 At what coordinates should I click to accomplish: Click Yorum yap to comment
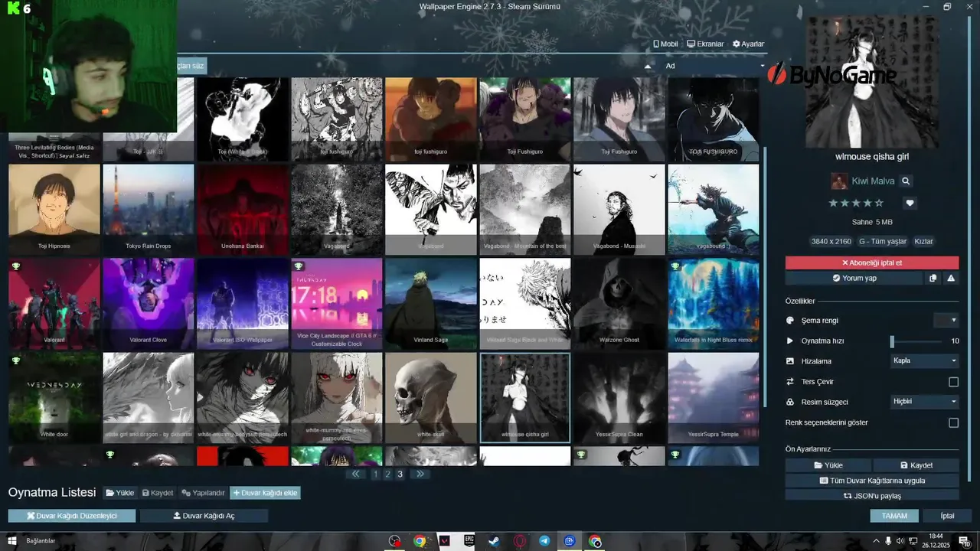[x=854, y=278]
